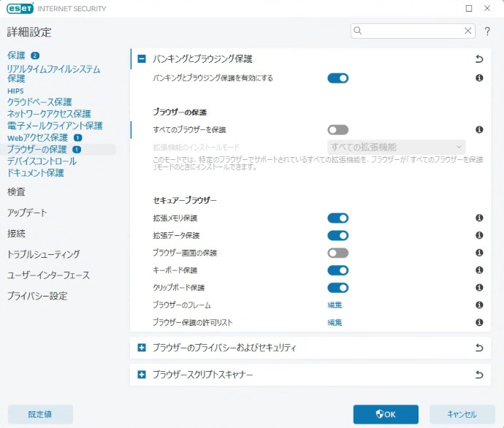The height and width of the screenshot is (428, 504).
Task: Select 接続 category
Action: (x=16, y=234)
